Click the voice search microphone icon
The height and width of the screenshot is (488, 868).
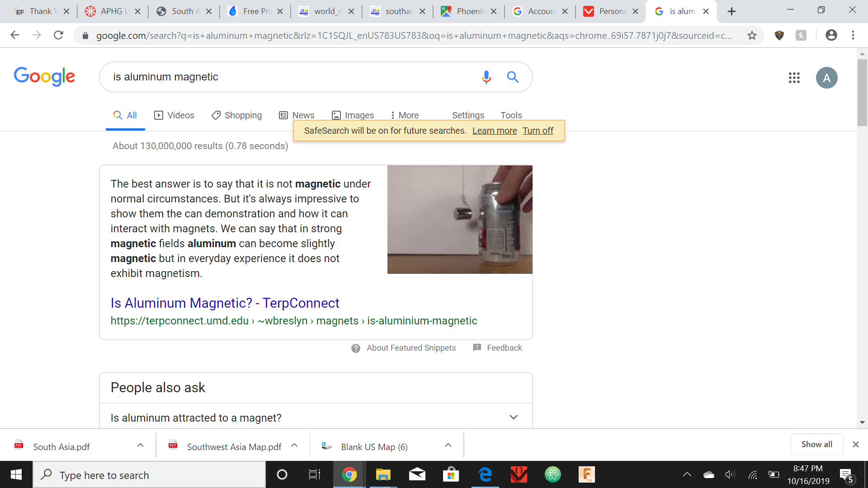(x=486, y=77)
